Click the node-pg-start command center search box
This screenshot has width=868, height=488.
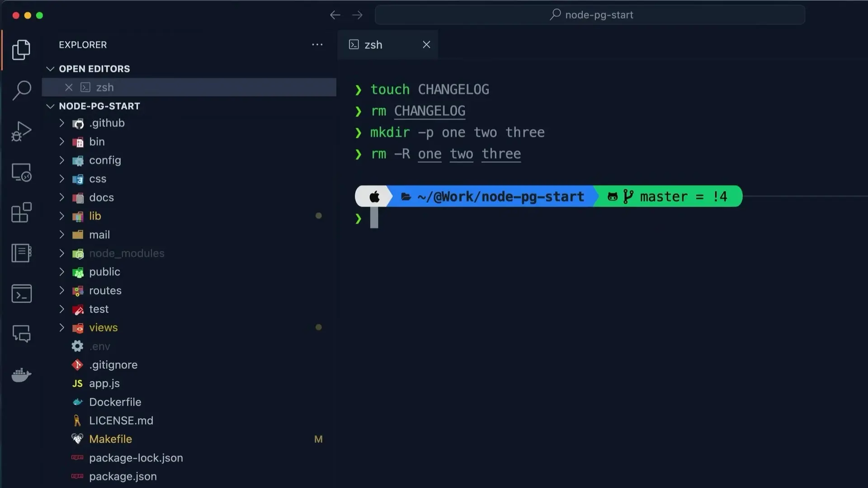coord(590,15)
